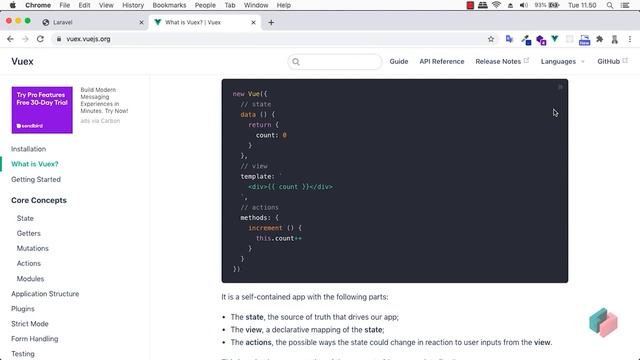Viewport: 640px width, 360px height.
Task: Open Getters under Core Concepts
Action: [x=29, y=233]
